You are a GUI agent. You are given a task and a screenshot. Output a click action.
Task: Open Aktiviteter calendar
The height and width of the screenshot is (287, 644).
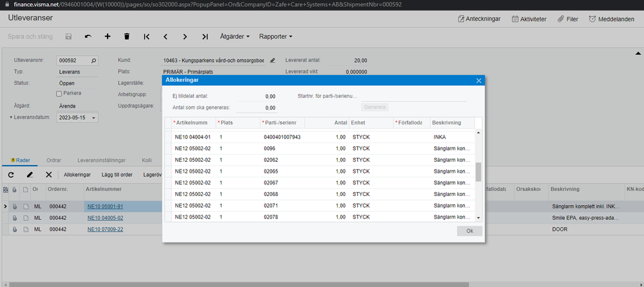pos(529,19)
